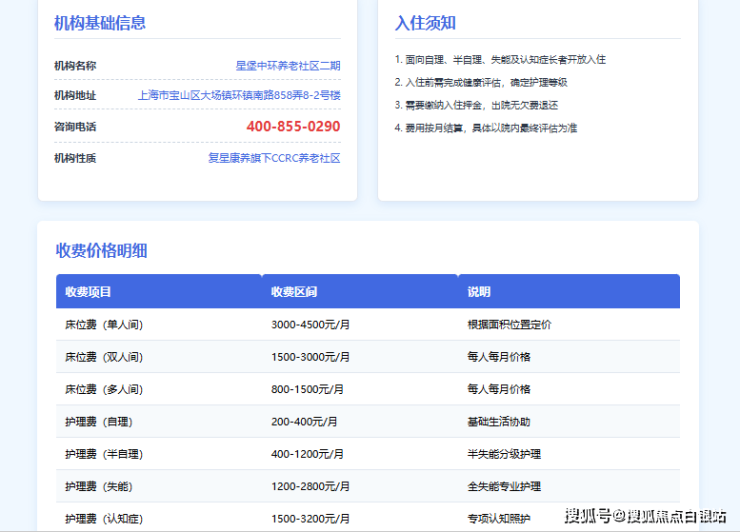This screenshot has width=740, height=532.
Task: Click the price 800-1500元/月
Action: pyautogui.click(x=307, y=389)
